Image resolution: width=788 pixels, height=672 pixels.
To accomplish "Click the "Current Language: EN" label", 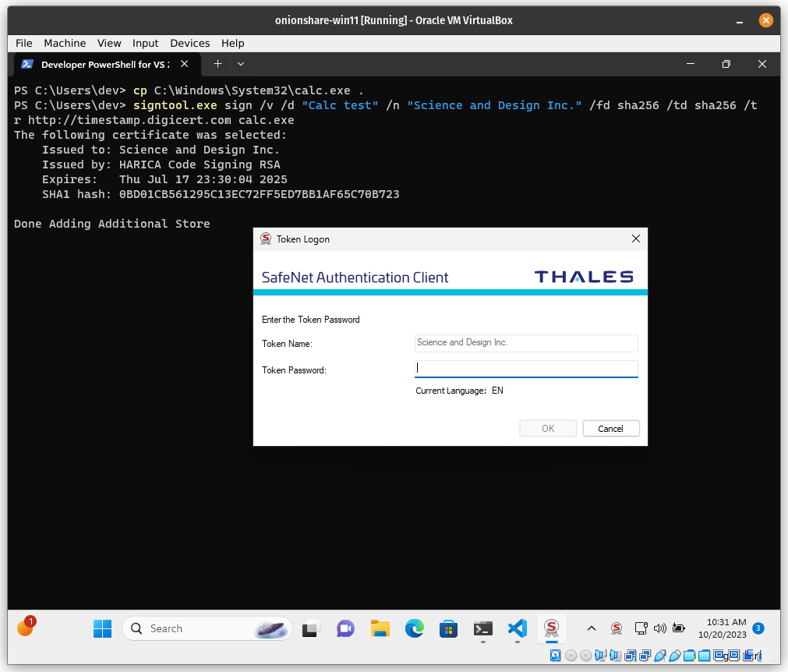I will pyautogui.click(x=459, y=391).
